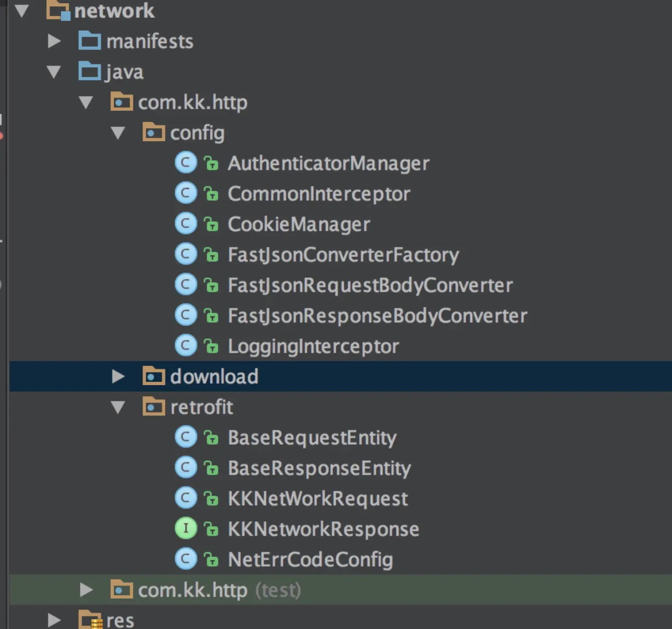The width and height of the screenshot is (672, 629).
Task: Select the BaseResponseEntity class
Action: (x=319, y=468)
